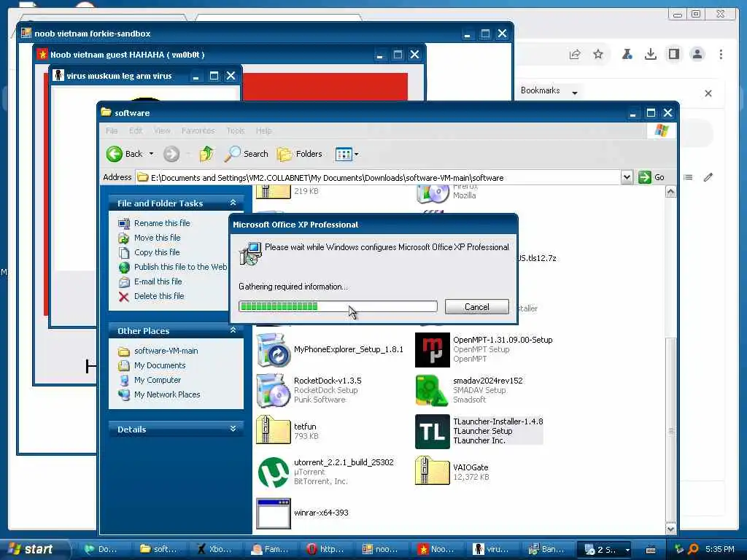747x560 pixels.
Task: Open the Tools menu in Explorer
Action: 236,131
